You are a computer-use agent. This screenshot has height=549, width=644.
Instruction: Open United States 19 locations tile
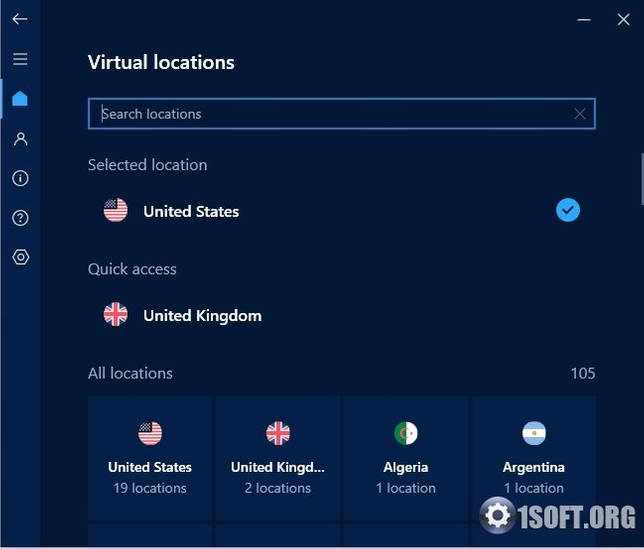click(x=150, y=458)
